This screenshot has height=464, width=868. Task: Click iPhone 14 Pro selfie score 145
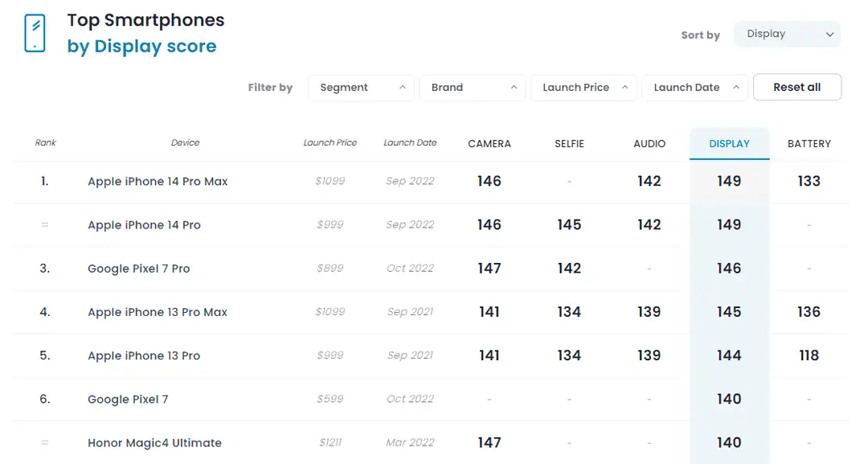pos(569,225)
